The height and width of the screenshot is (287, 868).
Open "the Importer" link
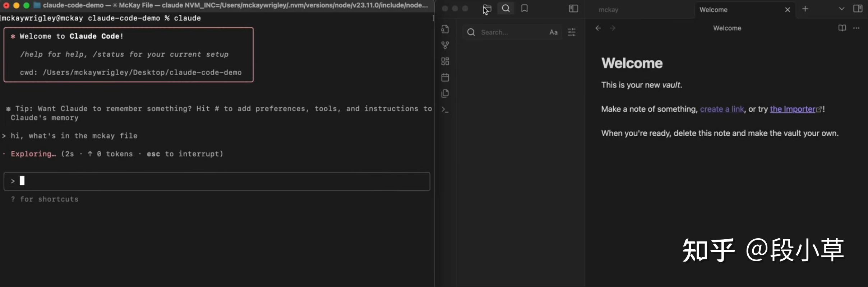pos(793,109)
